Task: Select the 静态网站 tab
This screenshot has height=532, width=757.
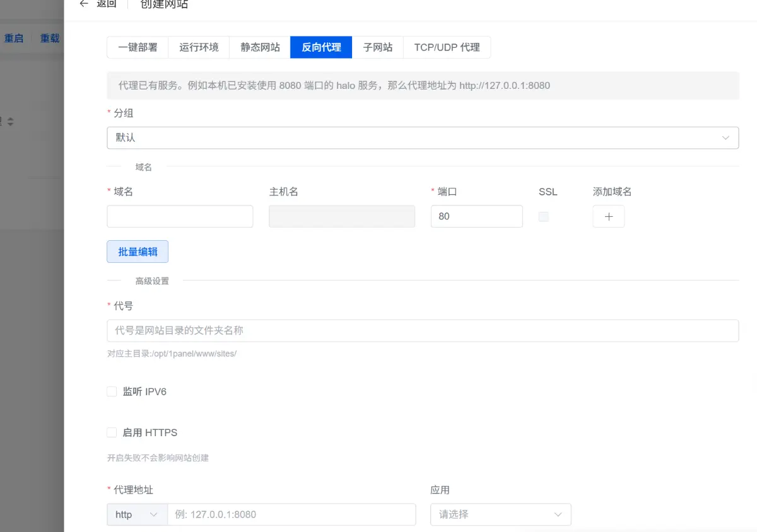Action: click(259, 47)
